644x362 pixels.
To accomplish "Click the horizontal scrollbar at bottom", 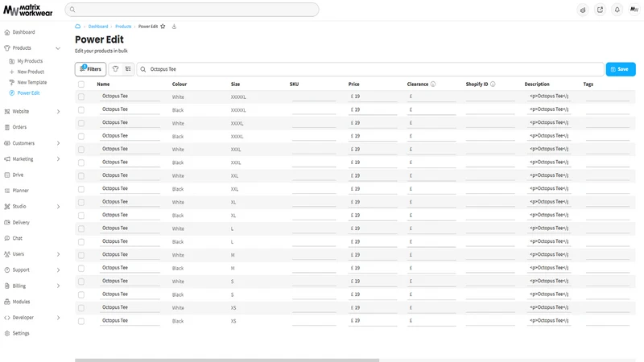I will 227,360.
